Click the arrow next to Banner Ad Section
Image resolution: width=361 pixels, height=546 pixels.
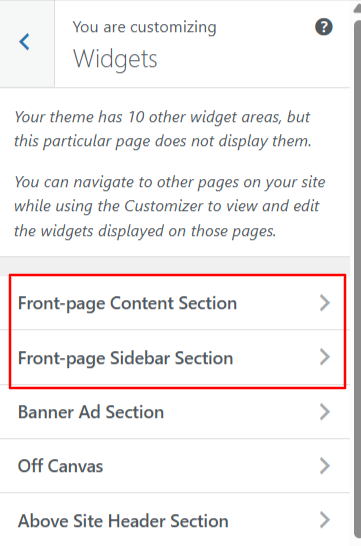pyautogui.click(x=324, y=412)
